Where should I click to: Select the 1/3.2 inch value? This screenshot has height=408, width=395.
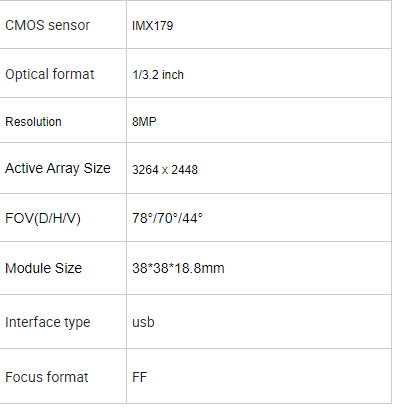158,75
